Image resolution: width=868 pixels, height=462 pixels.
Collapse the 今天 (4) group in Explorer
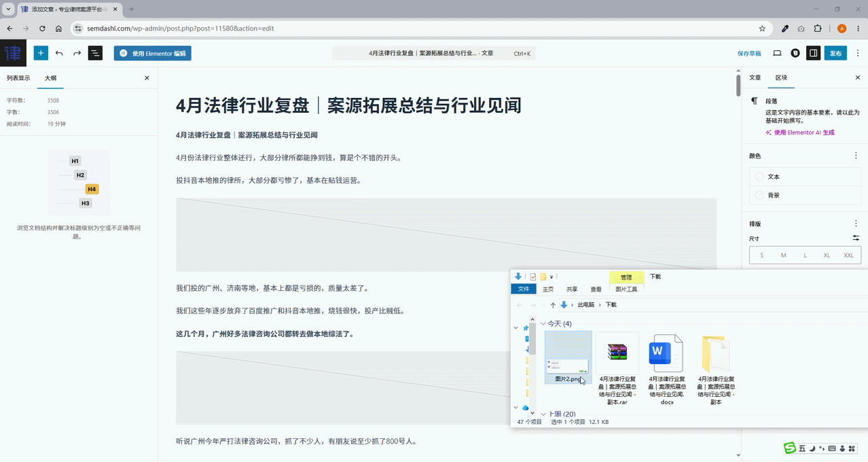point(543,323)
